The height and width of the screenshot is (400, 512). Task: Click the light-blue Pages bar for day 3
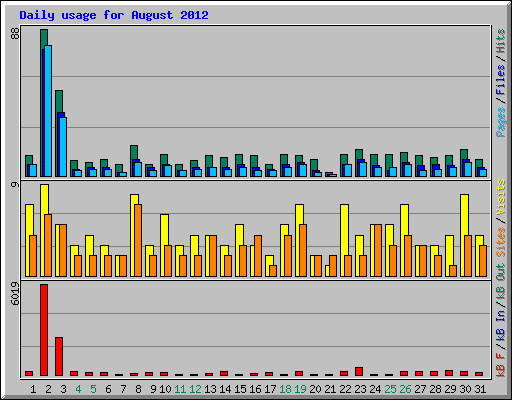(x=63, y=147)
